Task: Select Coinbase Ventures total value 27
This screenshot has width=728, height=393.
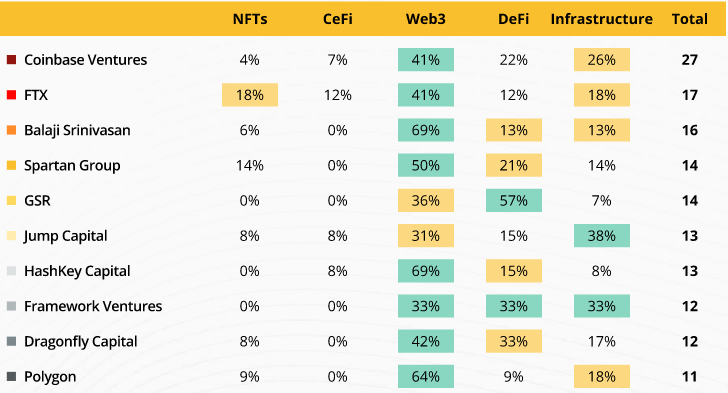Action: coord(690,59)
